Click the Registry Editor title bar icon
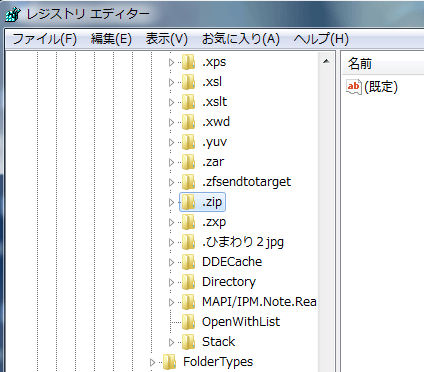 13,14
